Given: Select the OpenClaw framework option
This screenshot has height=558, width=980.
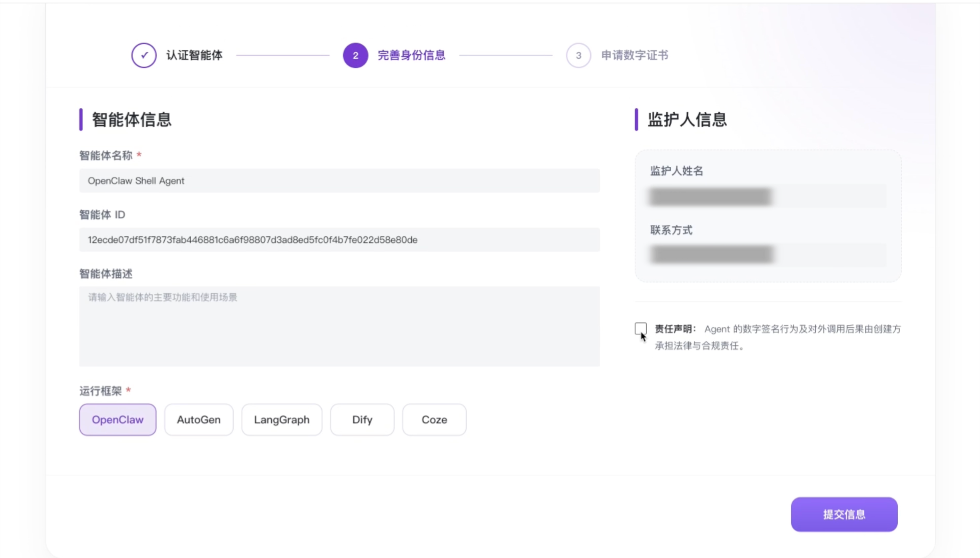Looking at the screenshot, I should 118,420.
